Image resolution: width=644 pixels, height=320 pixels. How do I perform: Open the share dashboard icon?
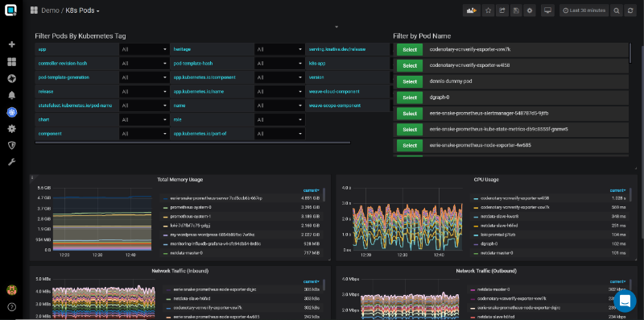point(502,10)
